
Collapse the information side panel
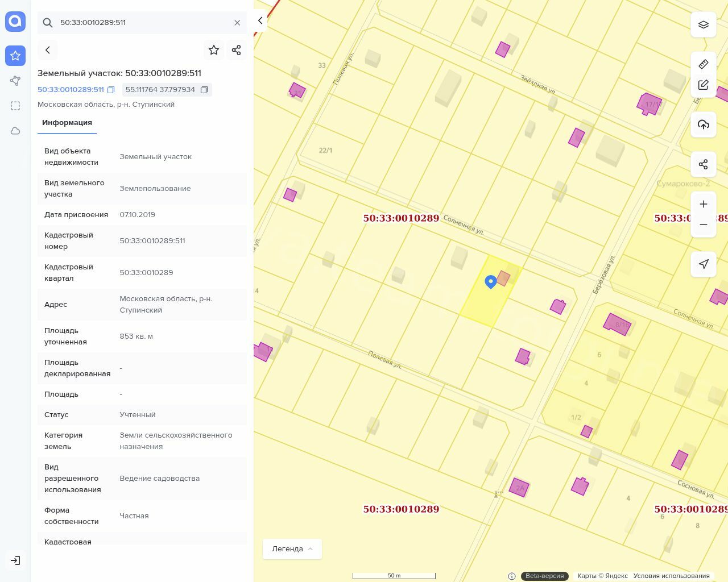260,21
